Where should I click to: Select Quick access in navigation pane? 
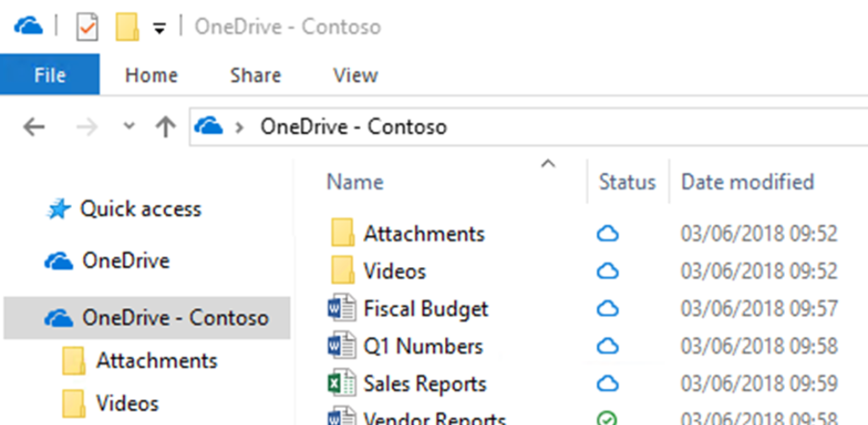click(x=140, y=209)
